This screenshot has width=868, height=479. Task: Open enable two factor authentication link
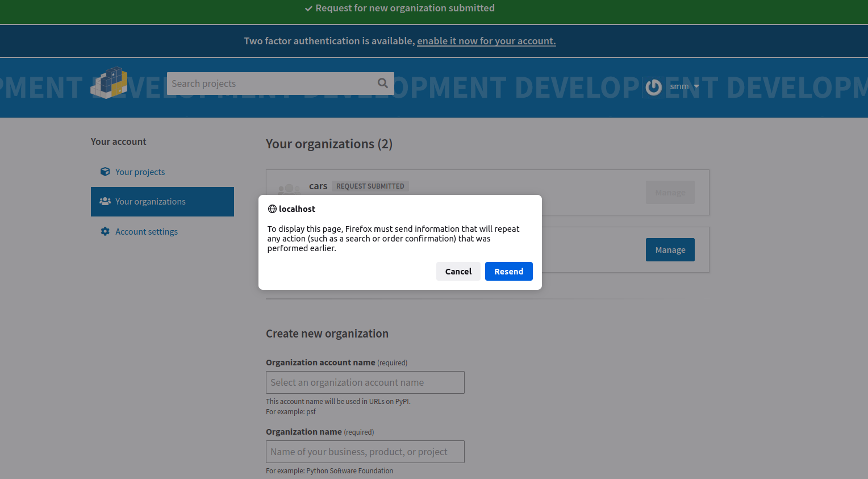[486, 41]
